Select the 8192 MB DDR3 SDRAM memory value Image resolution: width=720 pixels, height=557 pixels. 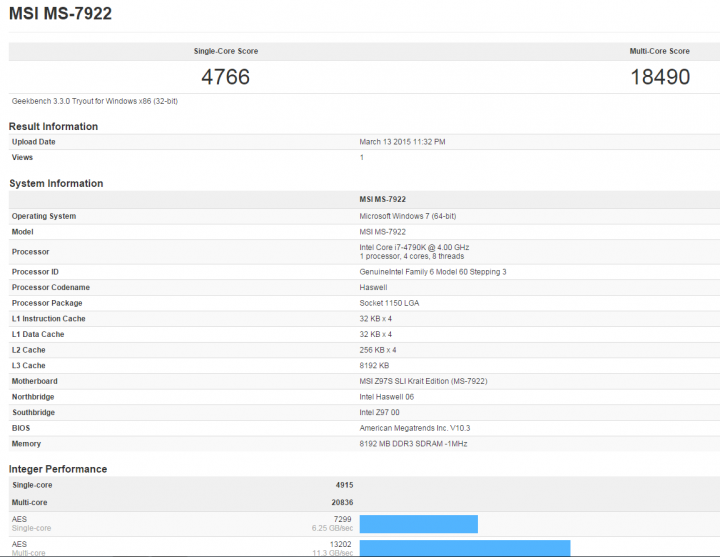pyautogui.click(x=413, y=444)
